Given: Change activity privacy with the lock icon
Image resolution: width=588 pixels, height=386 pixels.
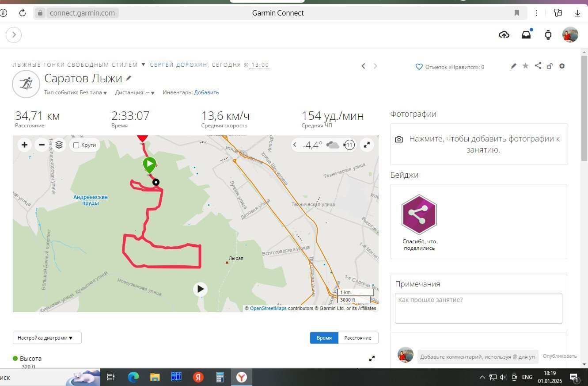Looking at the screenshot, I should click(550, 66).
